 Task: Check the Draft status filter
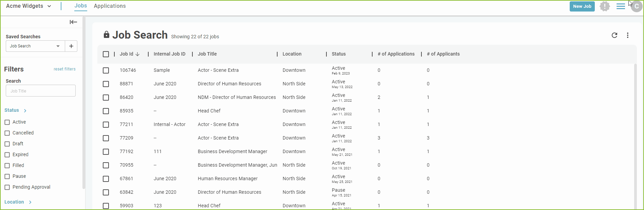(x=7, y=144)
